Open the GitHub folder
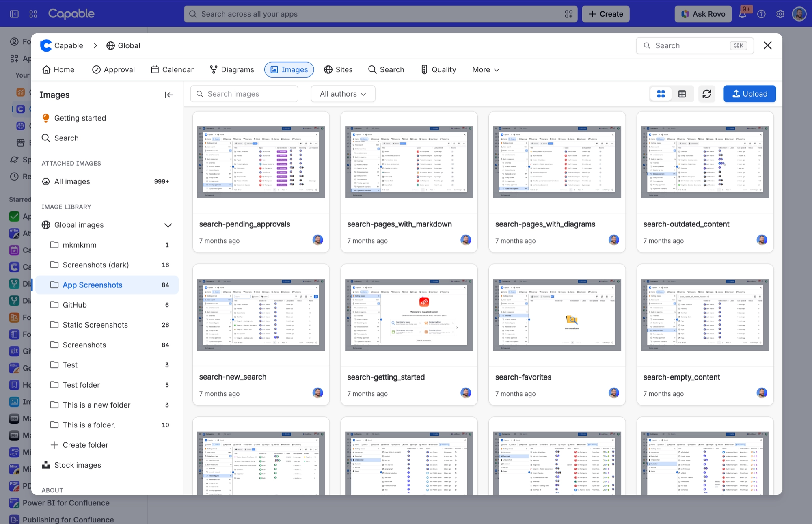Screen dimensions: 812x524 tap(107, 305)
